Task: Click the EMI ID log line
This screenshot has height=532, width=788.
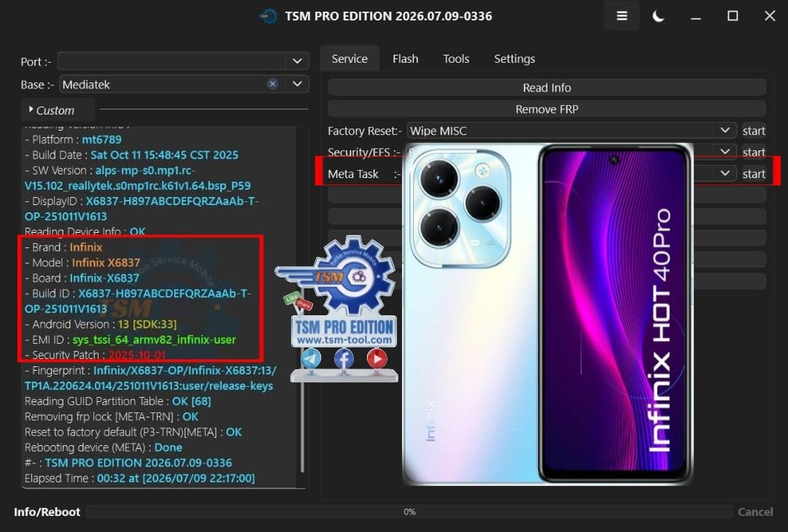Action: (130, 340)
